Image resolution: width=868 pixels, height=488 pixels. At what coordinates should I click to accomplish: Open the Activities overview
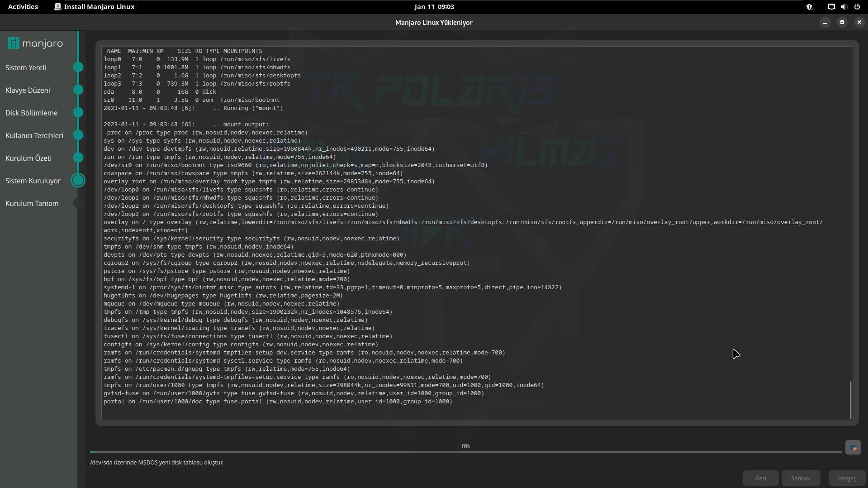(23, 7)
